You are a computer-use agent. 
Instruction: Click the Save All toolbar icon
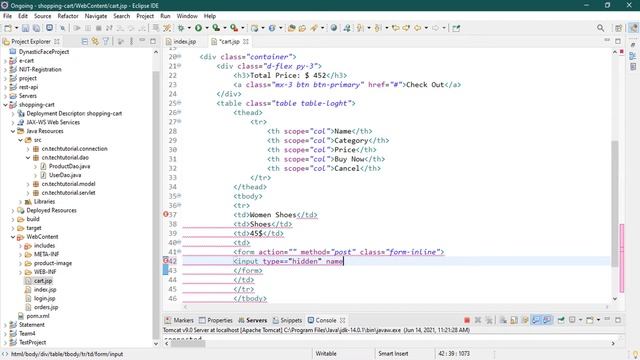(x=36, y=28)
